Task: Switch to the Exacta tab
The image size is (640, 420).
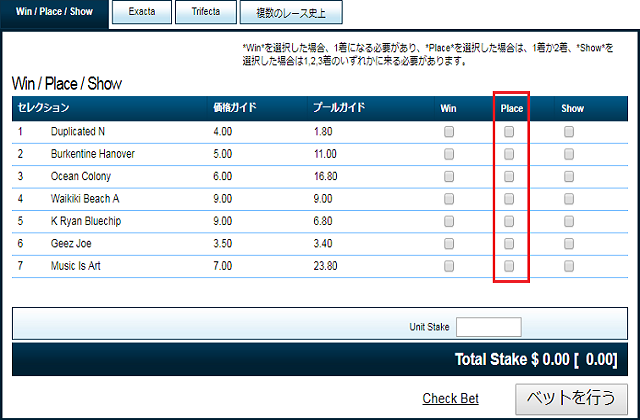Action: tap(141, 13)
